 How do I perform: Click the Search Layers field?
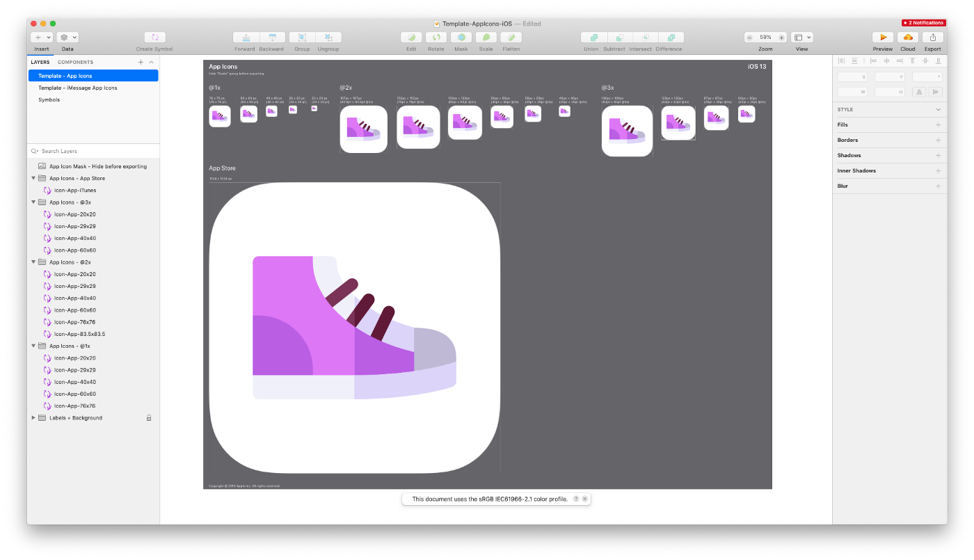(x=93, y=151)
